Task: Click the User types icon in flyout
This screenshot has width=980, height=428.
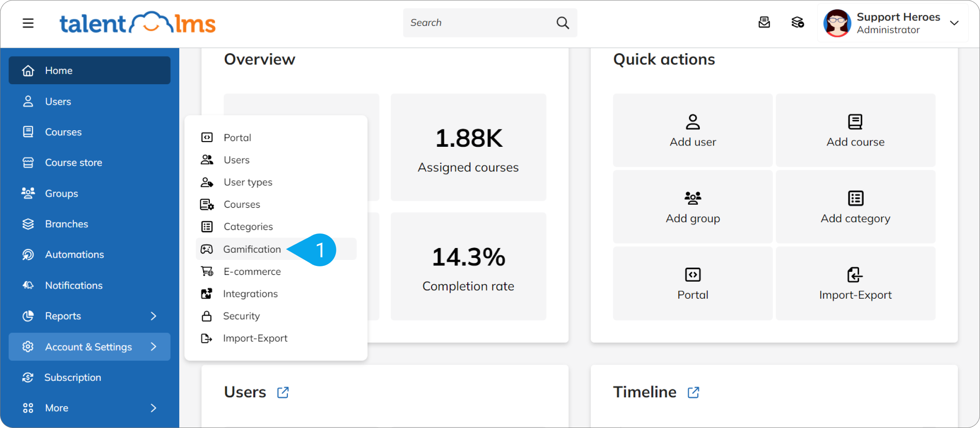Action: [x=207, y=182]
